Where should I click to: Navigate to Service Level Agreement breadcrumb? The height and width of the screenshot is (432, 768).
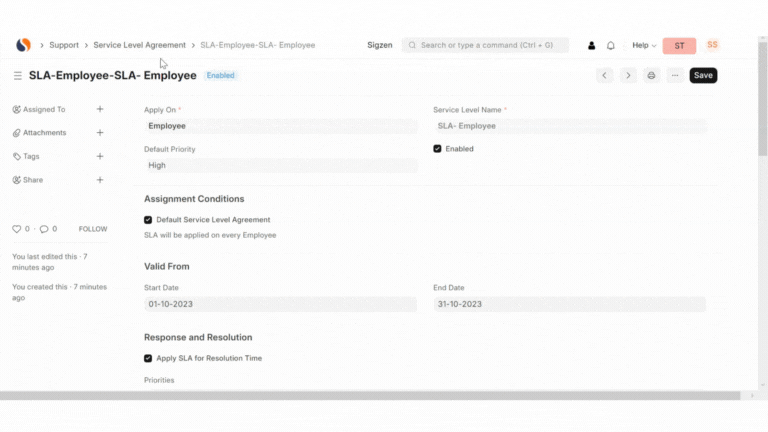click(x=139, y=45)
